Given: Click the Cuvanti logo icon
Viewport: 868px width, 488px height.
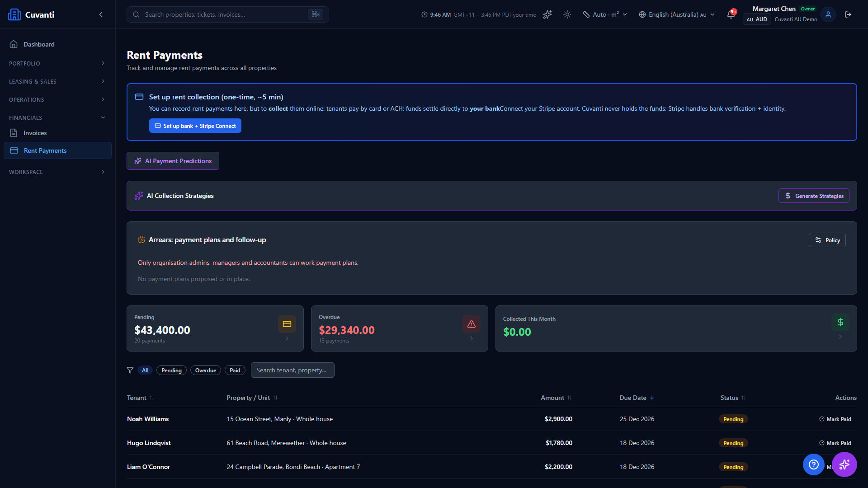Looking at the screenshot, I should coord(14,14).
